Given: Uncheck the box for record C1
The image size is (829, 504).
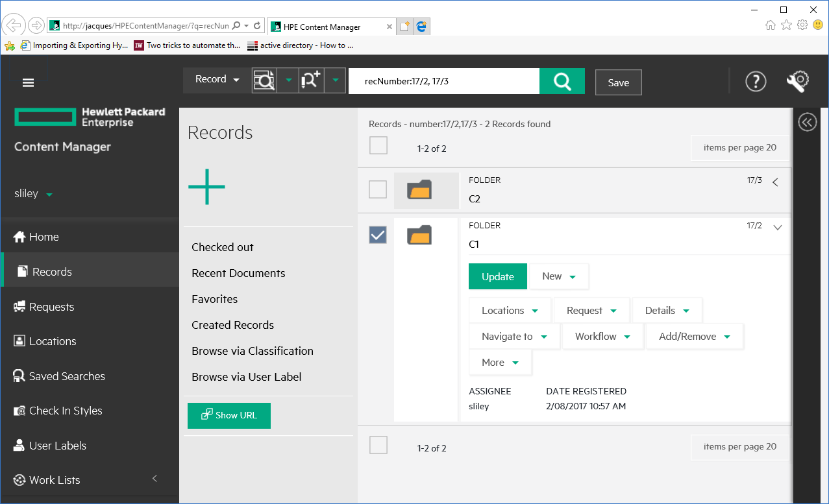Looking at the screenshot, I should point(378,235).
